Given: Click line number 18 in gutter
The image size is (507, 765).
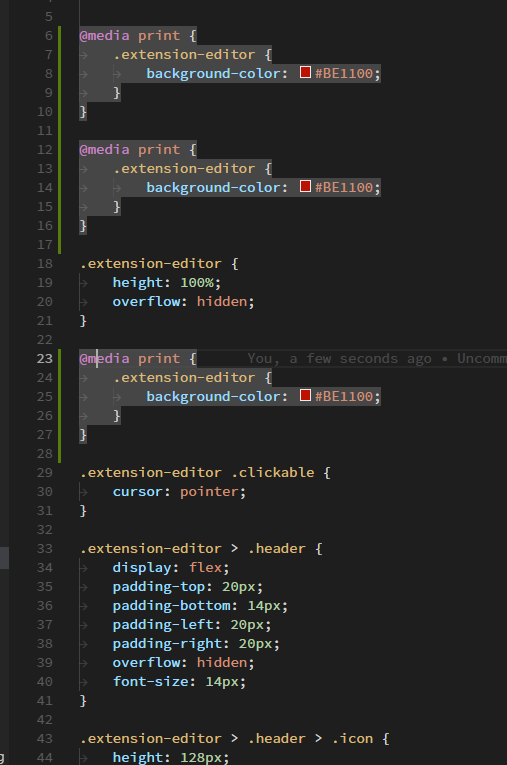Looking at the screenshot, I should (44, 263).
